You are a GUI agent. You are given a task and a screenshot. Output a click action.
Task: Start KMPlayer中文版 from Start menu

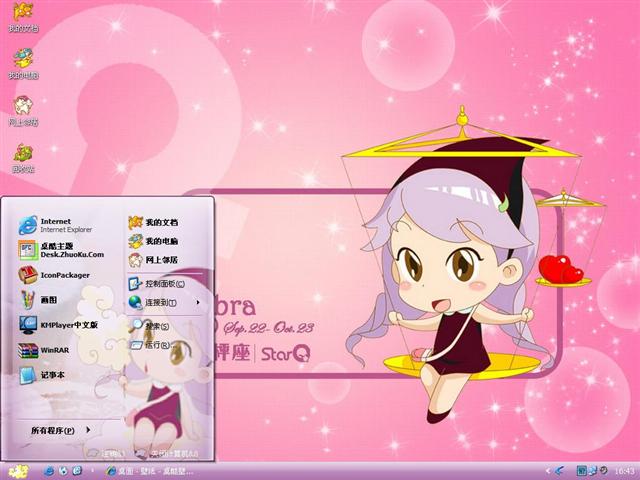coord(59,325)
